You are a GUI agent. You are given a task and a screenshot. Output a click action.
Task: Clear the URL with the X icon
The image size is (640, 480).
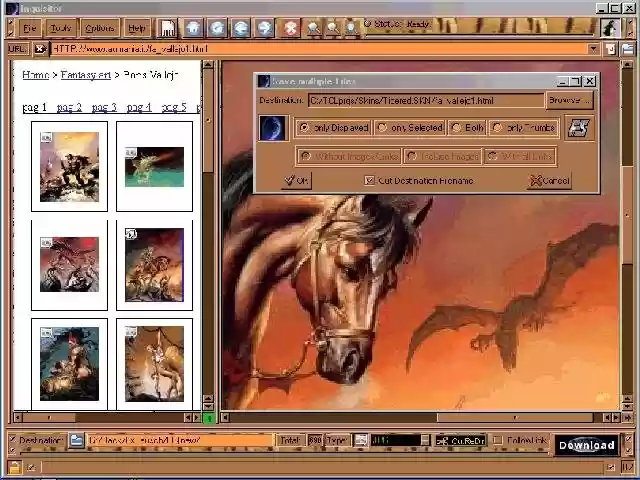click(40, 49)
